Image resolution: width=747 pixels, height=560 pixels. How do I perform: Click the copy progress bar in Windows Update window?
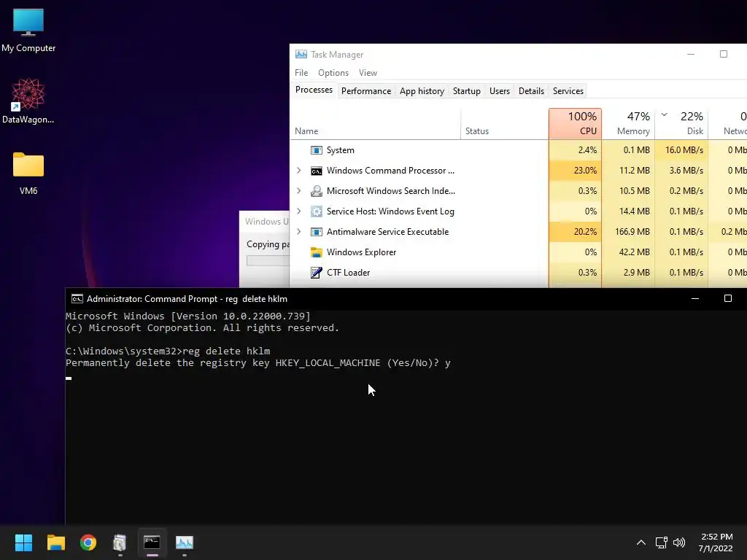click(268, 261)
